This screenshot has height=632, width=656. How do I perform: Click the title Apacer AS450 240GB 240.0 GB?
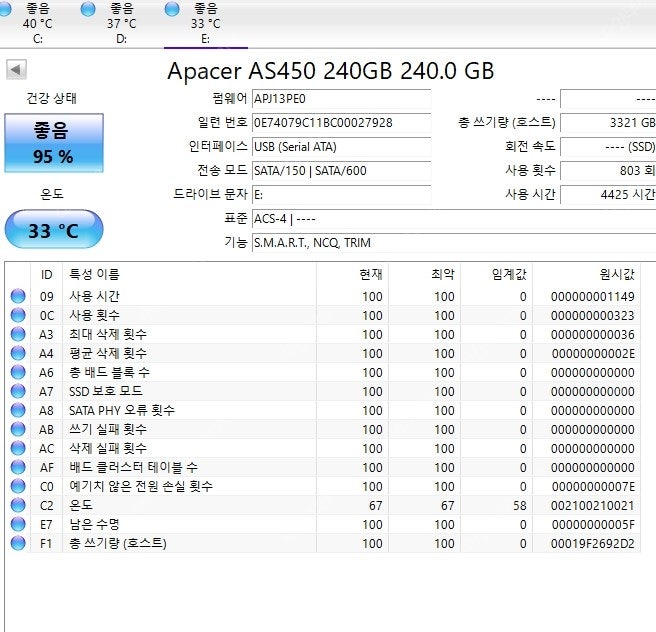coord(331,71)
